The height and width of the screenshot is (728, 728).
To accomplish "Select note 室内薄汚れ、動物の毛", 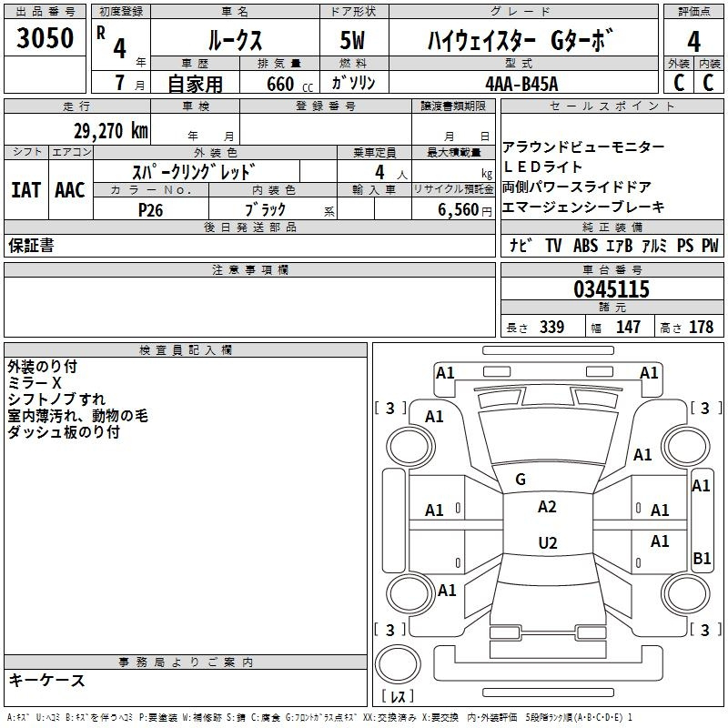I will 77,415.
